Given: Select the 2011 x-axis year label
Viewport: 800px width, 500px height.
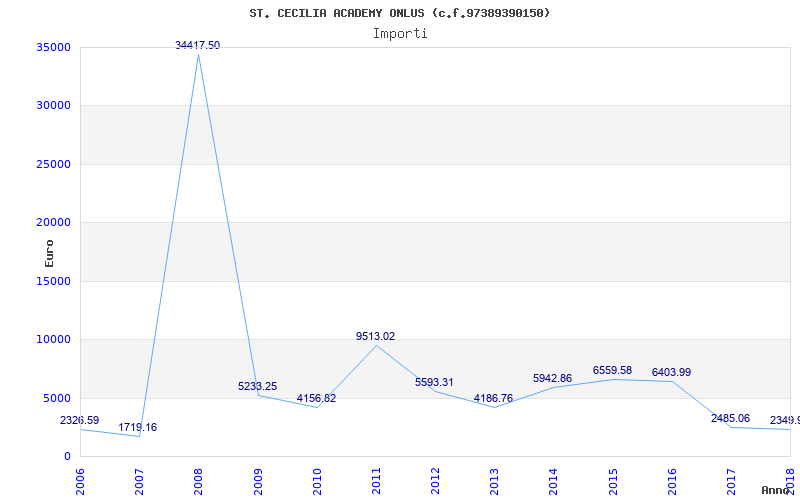Looking at the screenshot, I should point(376,482).
